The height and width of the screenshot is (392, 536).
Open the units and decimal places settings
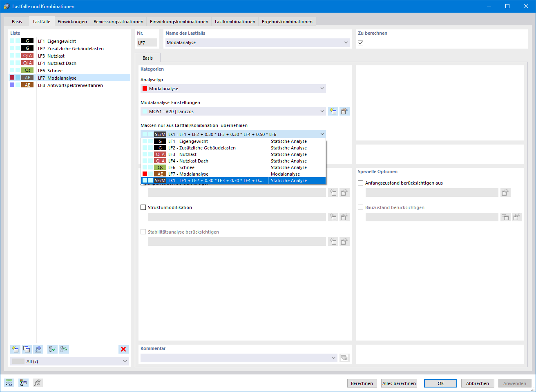9,383
